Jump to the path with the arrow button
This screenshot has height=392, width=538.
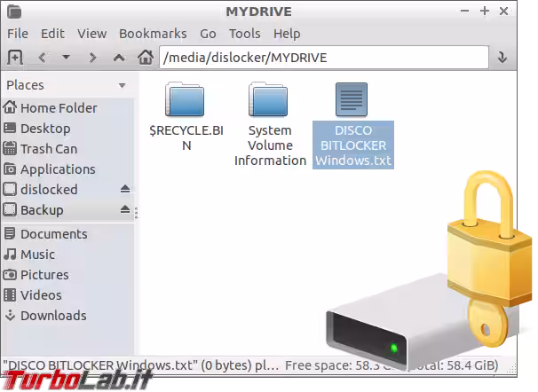pos(502,58)
